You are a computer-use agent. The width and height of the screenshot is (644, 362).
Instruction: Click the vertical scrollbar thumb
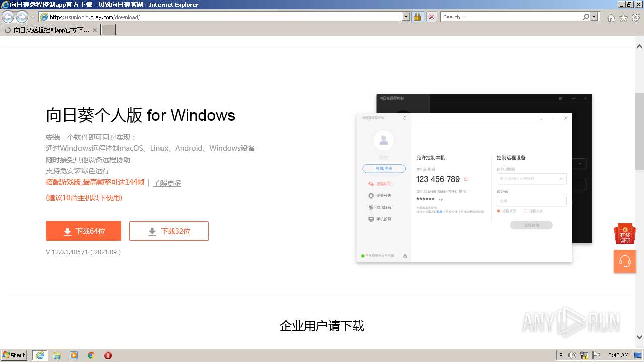(x=639, y=131)
